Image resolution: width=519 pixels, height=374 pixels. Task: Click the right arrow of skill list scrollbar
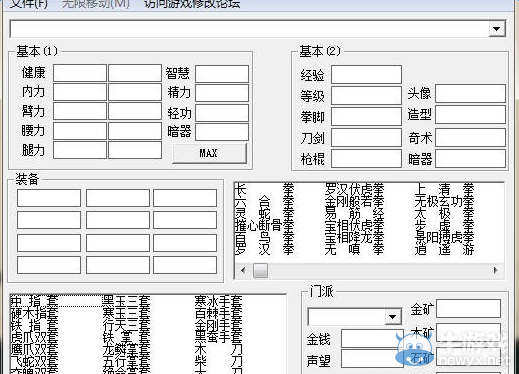[496, 270]
